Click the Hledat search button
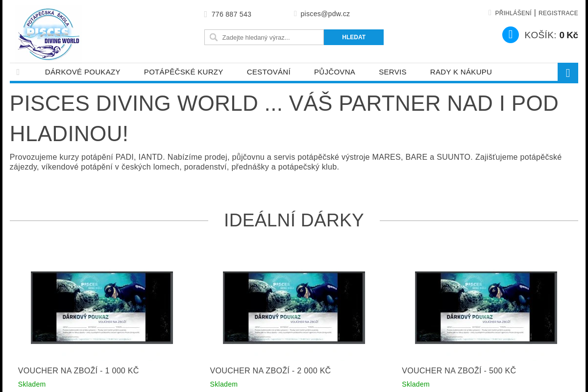The height and width of the screenshot is (392, 588). [x=354, y=37]
